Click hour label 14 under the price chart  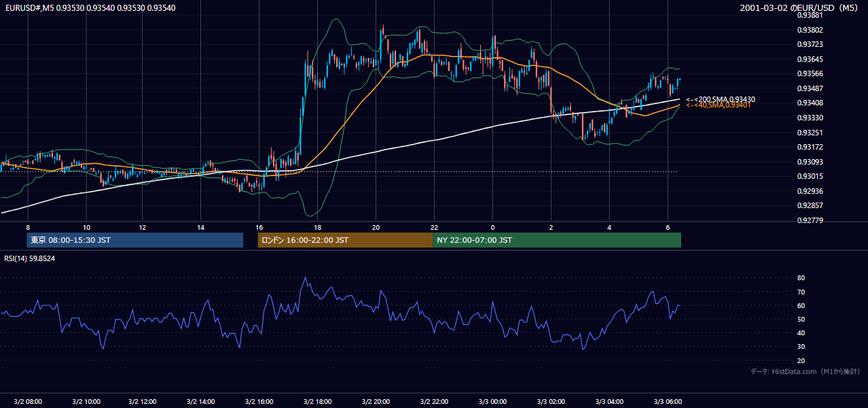(x=201, y=227)
